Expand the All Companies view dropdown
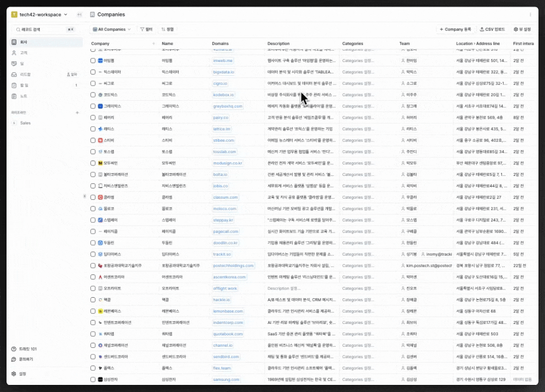545x392 pixels. pyautogui.click(x=111, y=29)
